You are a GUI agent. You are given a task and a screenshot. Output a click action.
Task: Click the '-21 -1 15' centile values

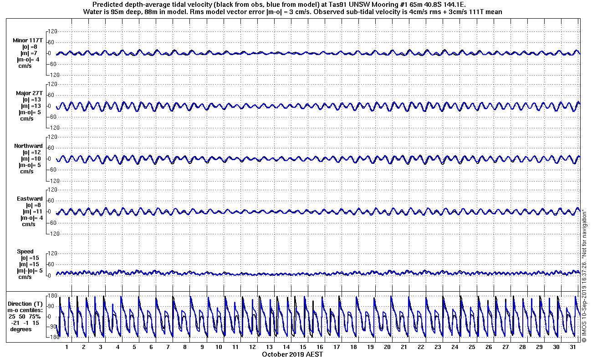click(x=26, y=323)
